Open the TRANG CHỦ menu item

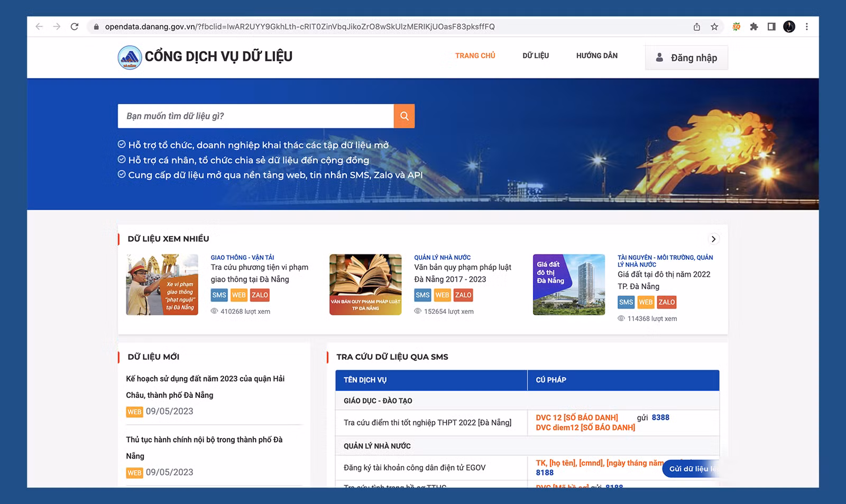click(475, 55)
